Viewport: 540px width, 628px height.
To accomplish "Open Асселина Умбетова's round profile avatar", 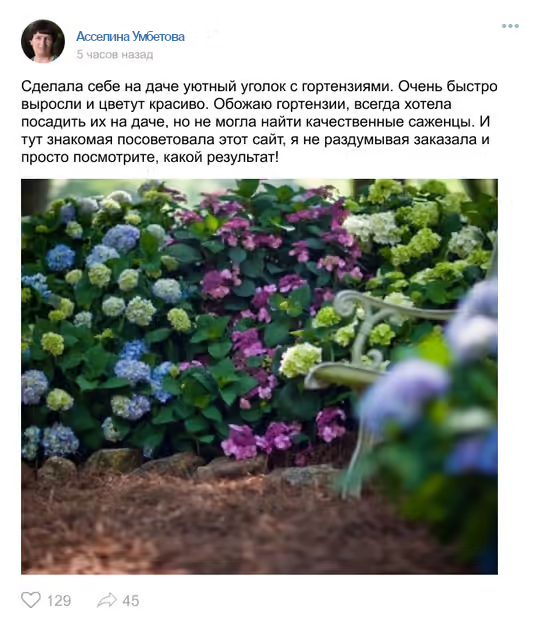I will pyautogui.click(x=43, y=41).
